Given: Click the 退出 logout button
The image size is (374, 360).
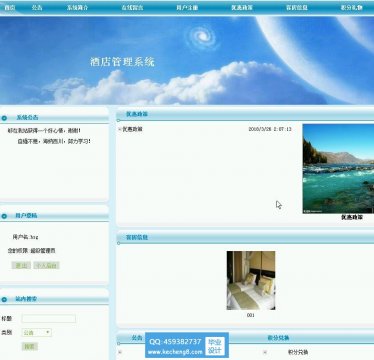Looking at the screenshot, I should [x=21, y=265].
